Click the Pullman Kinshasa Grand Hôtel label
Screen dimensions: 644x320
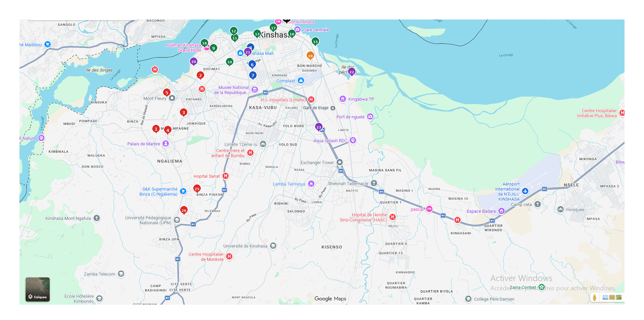(184, 48)
